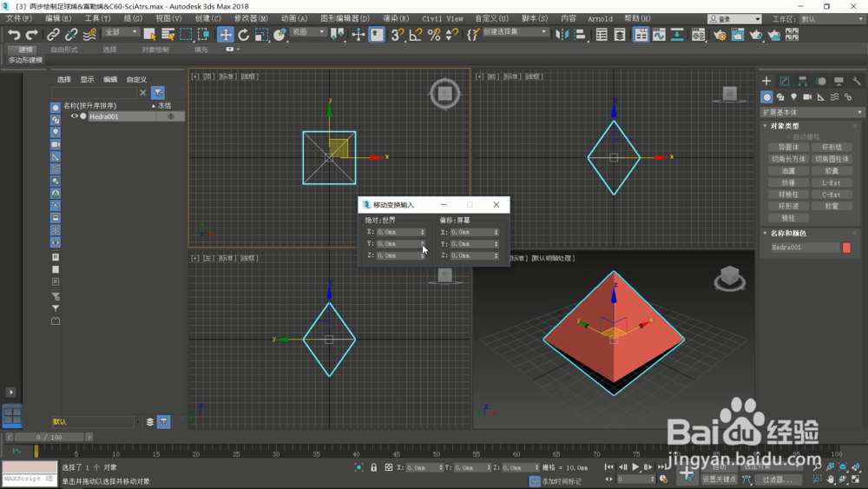The height and width of the screenshot is (489, 868).
Task: Toggle the Angle Snap button
Action: (x=416, y=35)
